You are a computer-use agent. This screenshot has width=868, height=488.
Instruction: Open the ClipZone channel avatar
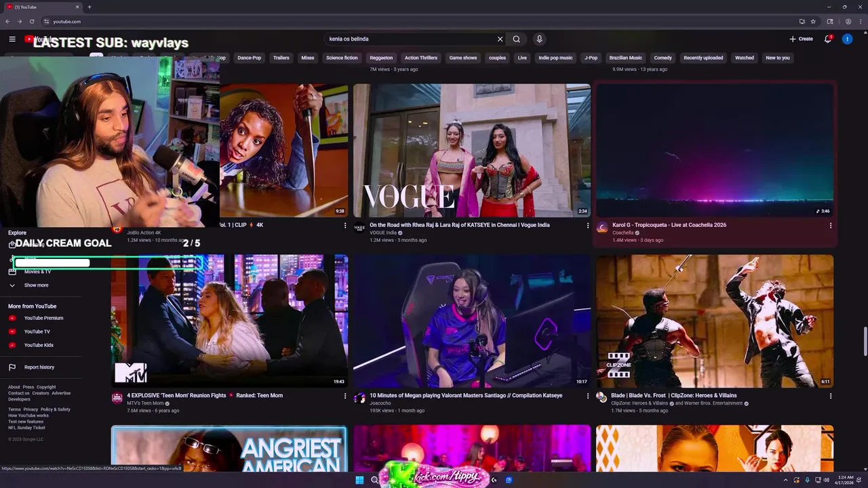click(x=601, y=398)
